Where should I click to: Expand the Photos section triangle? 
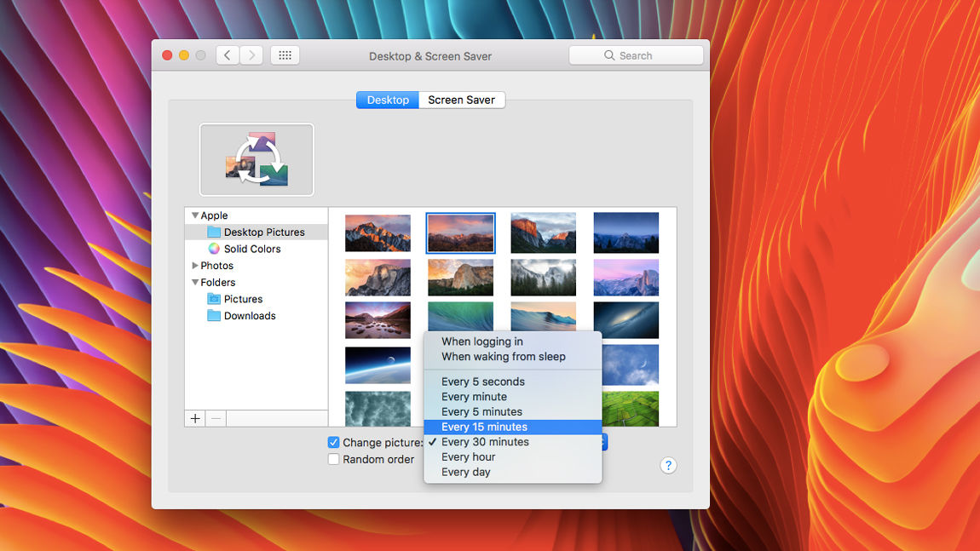tap(195, 266)
